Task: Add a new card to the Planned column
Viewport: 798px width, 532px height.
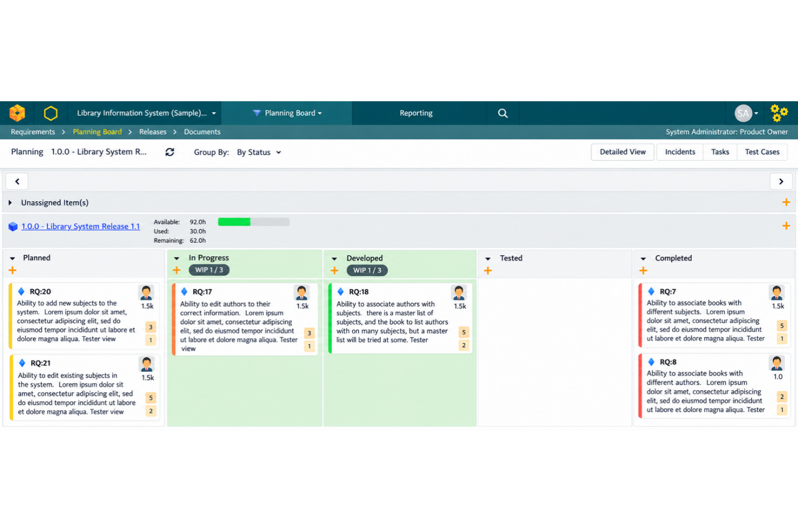Action: [x=12, y=270]
